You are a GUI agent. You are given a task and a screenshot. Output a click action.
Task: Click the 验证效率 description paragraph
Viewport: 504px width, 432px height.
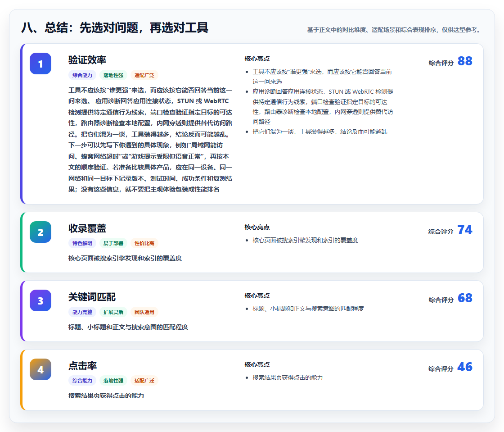point(150,140)
